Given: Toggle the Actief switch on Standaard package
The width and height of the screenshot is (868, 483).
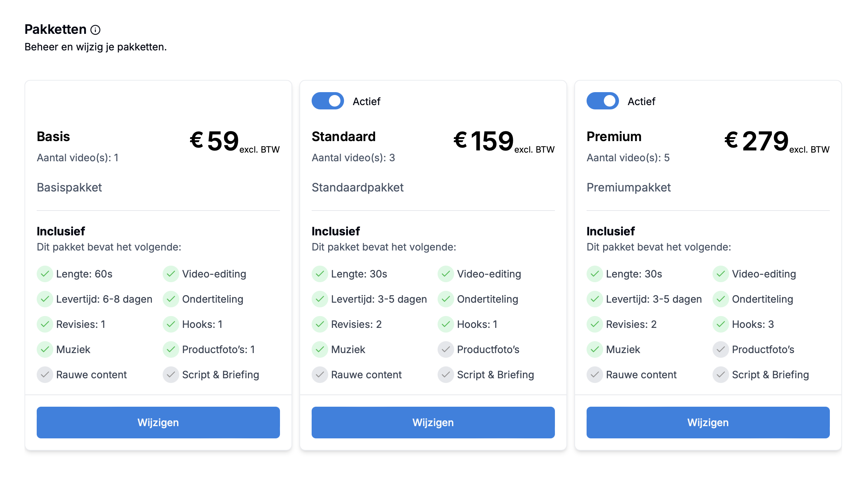Looking at the screenshot, I should (x=328, y=101).
